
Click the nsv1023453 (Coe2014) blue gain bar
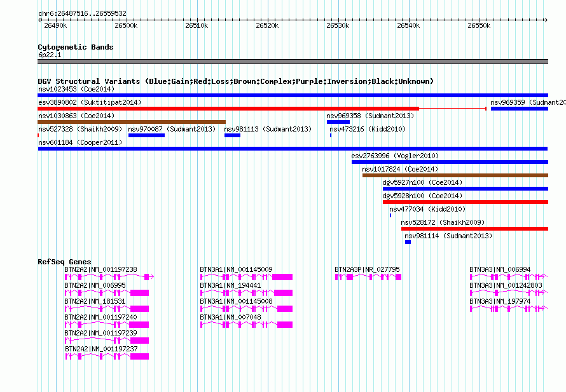point(293,95)
